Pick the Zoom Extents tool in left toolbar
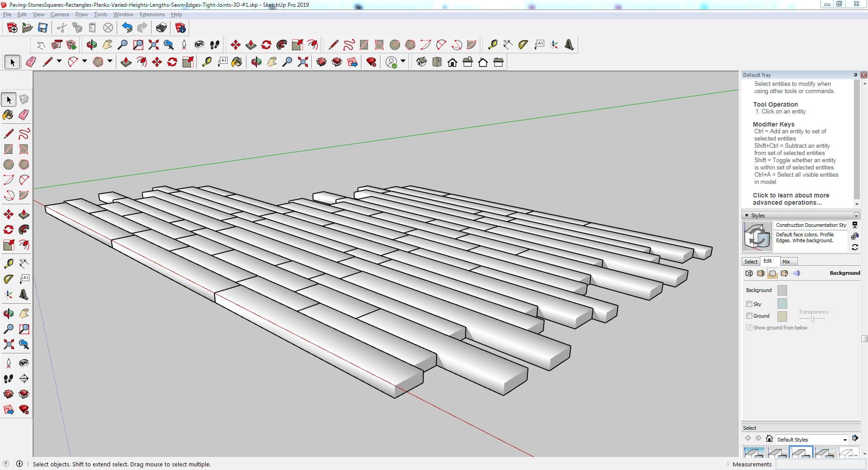The image size is (868, 470). [x=8, y=344]
